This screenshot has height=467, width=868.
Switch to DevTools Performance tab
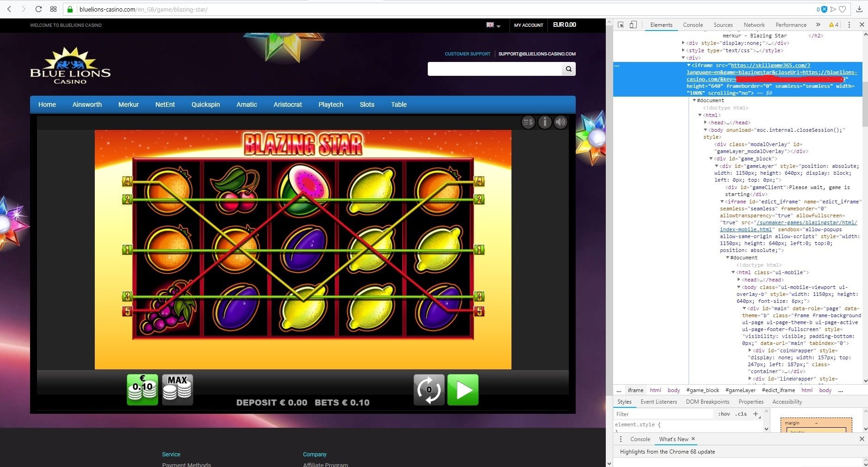point(791,25)
